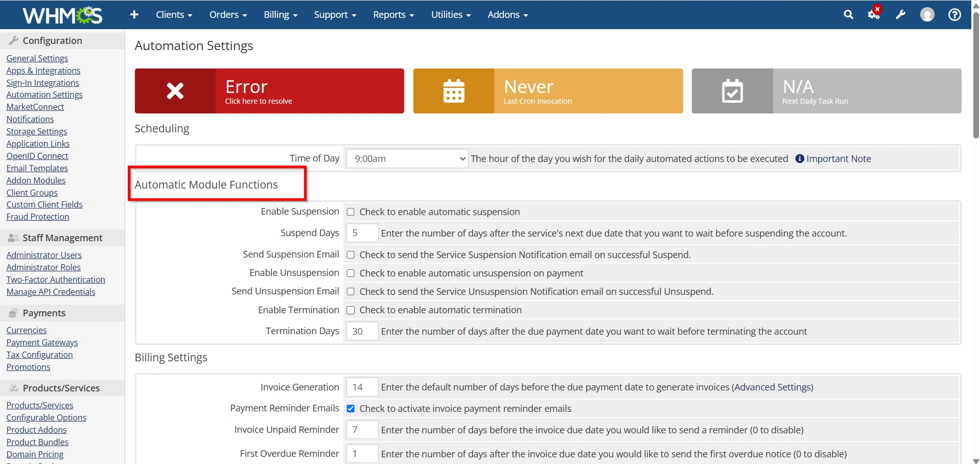980x464 pixels.
Task: Open General Settings in sidebar
Action: tap(37, 58)
